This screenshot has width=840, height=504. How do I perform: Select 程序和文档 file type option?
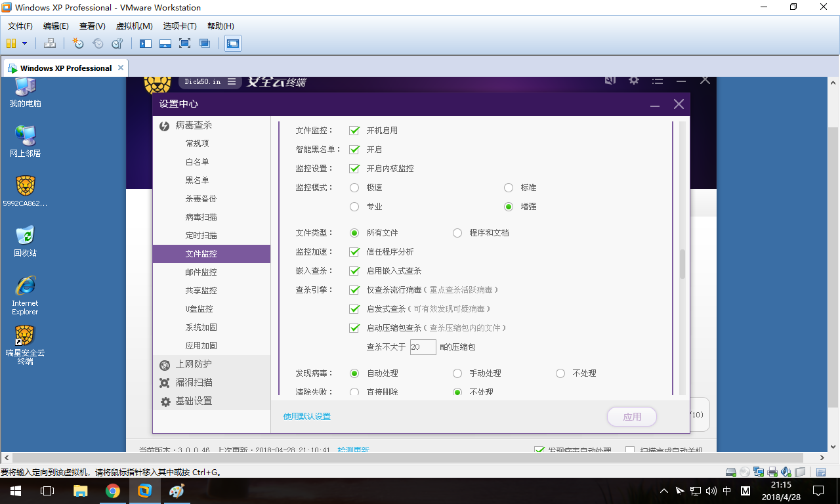(x=457, y=233)
